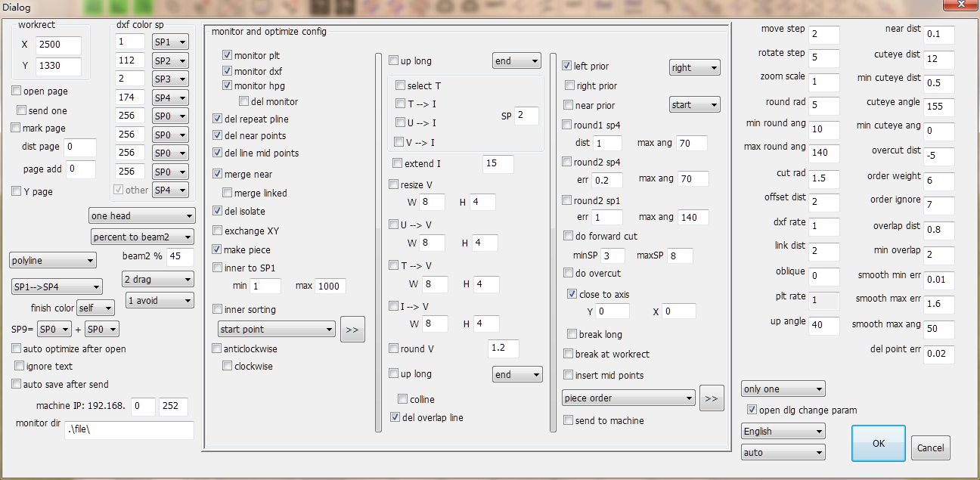Toggle the merge near checkbox
Screen dimensions: 980x480
[218, 174]
